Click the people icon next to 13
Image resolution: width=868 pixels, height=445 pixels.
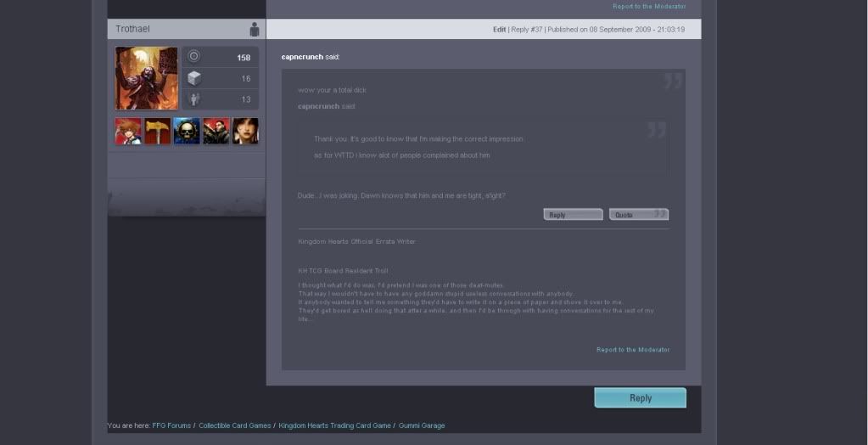193,99
